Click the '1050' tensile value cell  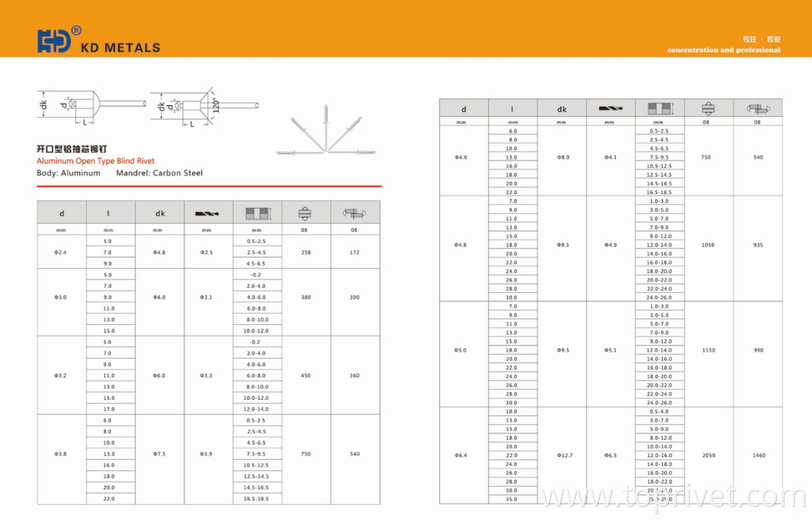708,245
